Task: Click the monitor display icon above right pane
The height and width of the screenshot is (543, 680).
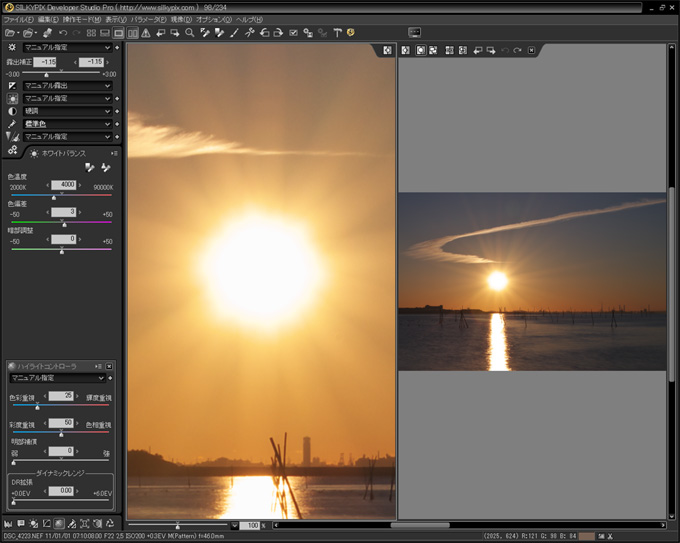Action: 415,33
